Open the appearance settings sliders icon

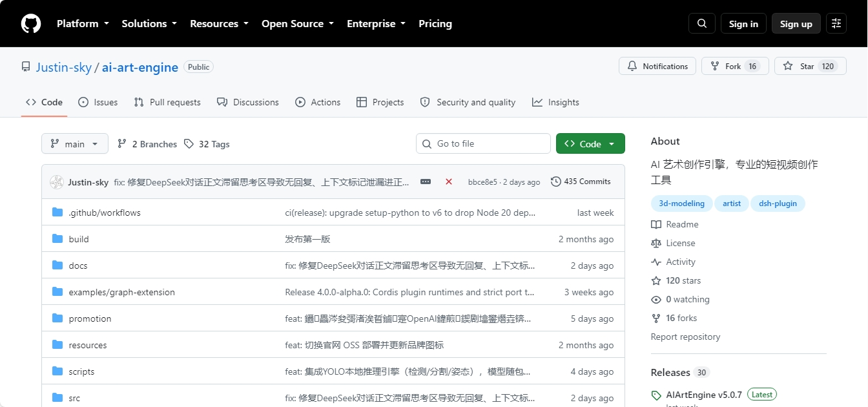click(836, 24)
